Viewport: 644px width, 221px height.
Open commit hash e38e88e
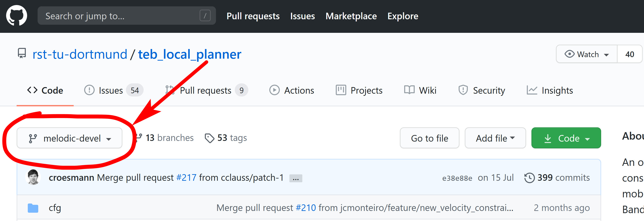457,178
